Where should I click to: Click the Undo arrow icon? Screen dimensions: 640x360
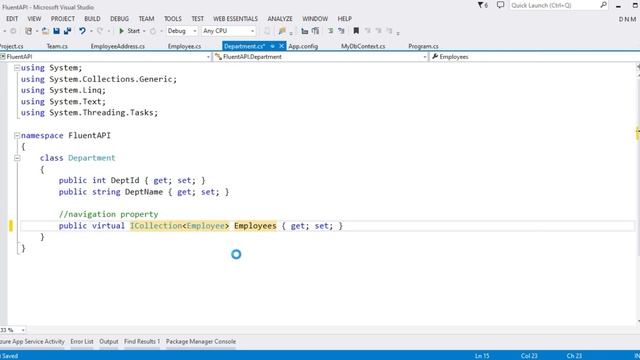point(82,31)
